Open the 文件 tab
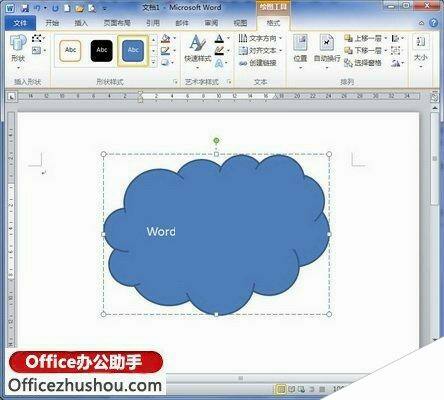Viewport: 444px width, 400px height. tap(20, 23)
